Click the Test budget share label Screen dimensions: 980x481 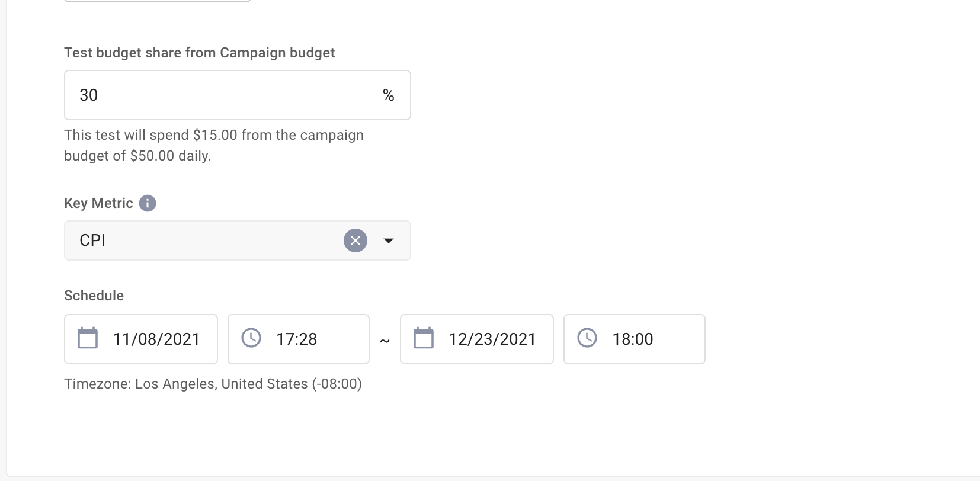click(199, 53)
